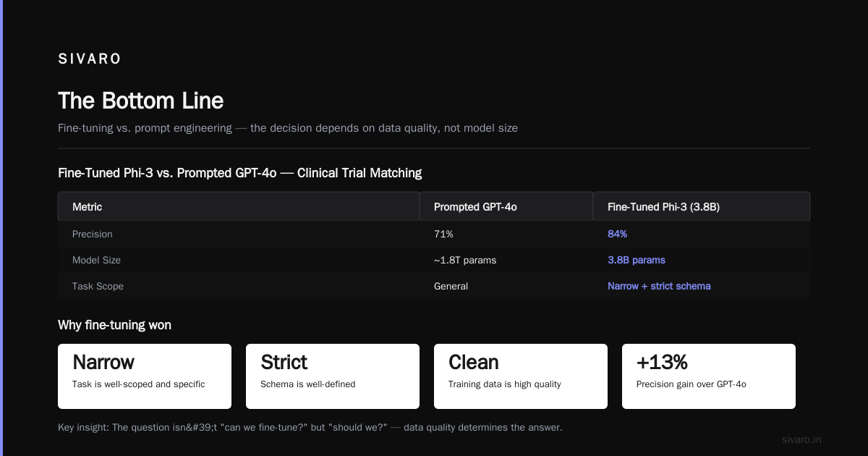Click the 71% precision value
The image size is (868, 456).
(x=443, y=235)
